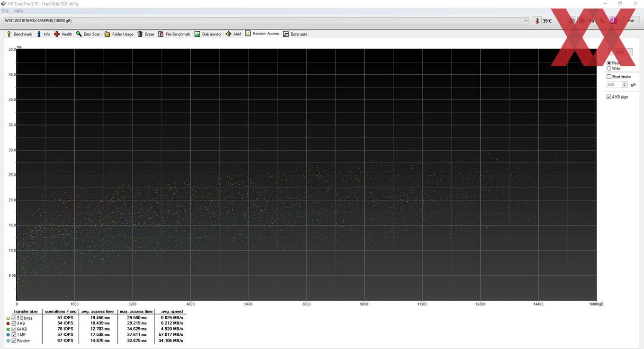Click the Exit button
The height and width of the screenshot is (349, 644).
point(630,21)
